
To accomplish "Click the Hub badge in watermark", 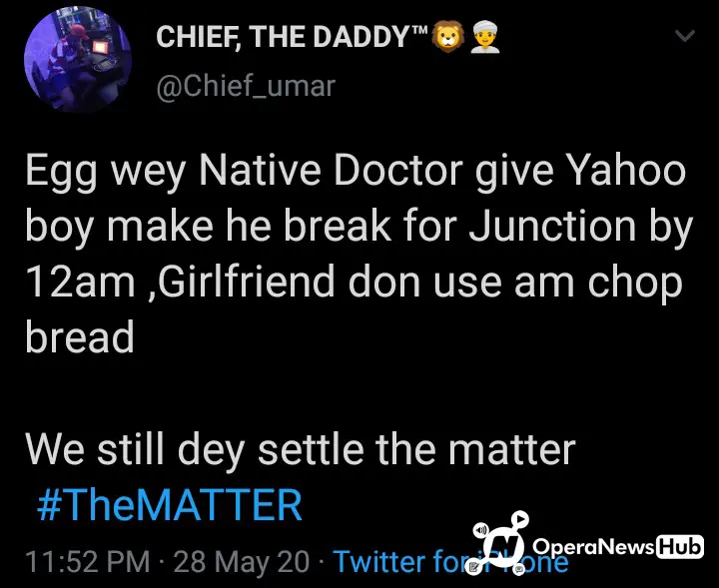I will [x=680, y=546].
